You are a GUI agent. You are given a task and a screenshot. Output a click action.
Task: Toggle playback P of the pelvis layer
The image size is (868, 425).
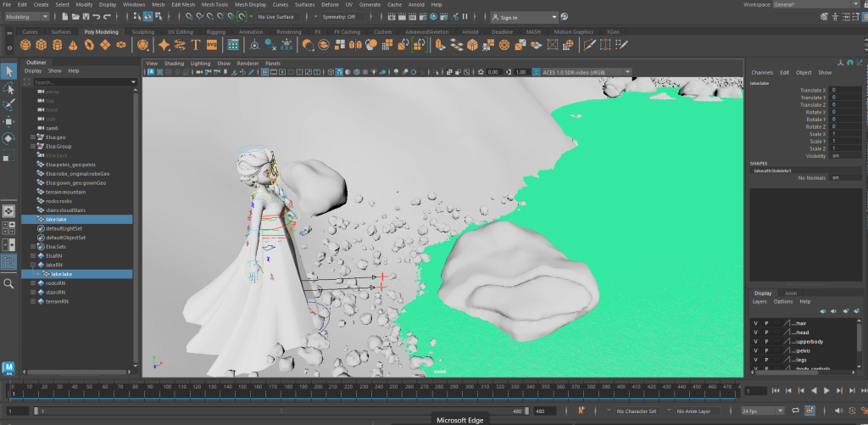[x=766, y=350]
